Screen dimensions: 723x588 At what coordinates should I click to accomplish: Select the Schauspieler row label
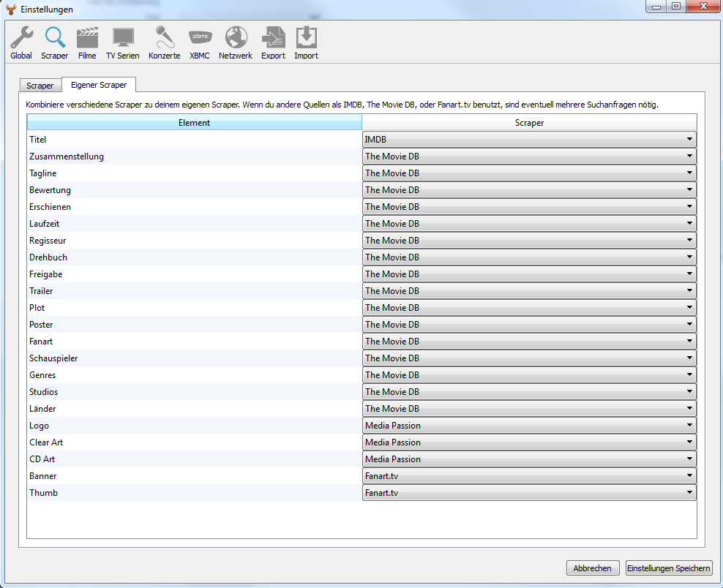pos(53,358)
